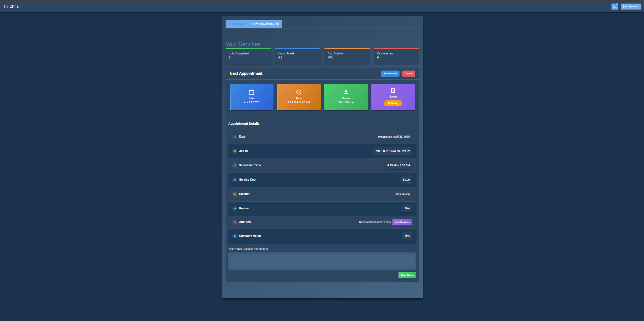Sign out of the account
Screen dimensions: 644x321
631,7
